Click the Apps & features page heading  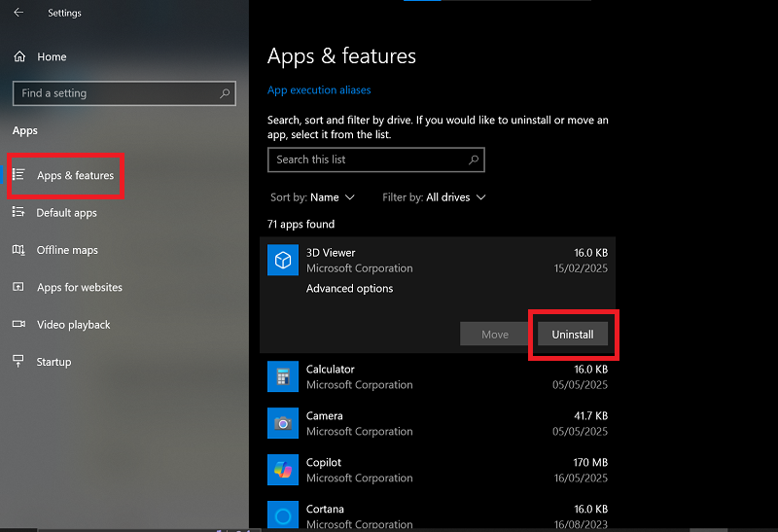pos(341,56)
